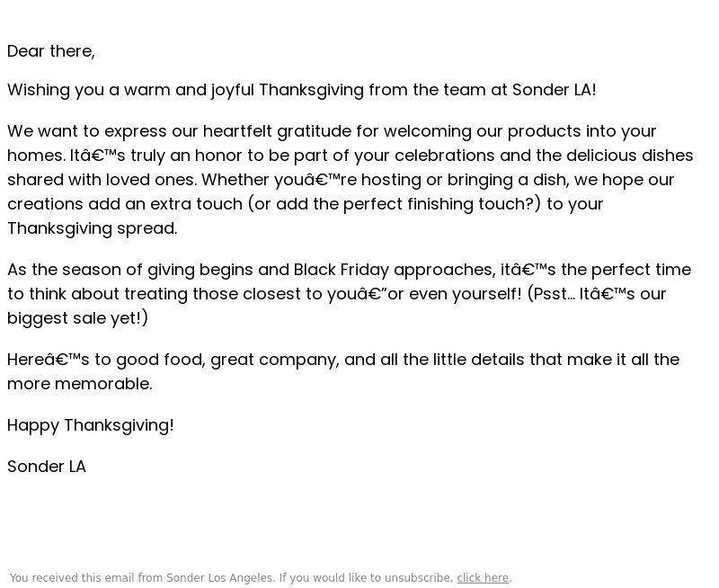Click the words 'more memorable.'
The width and height of the screenshot is (719, 588).
(80, 384)
